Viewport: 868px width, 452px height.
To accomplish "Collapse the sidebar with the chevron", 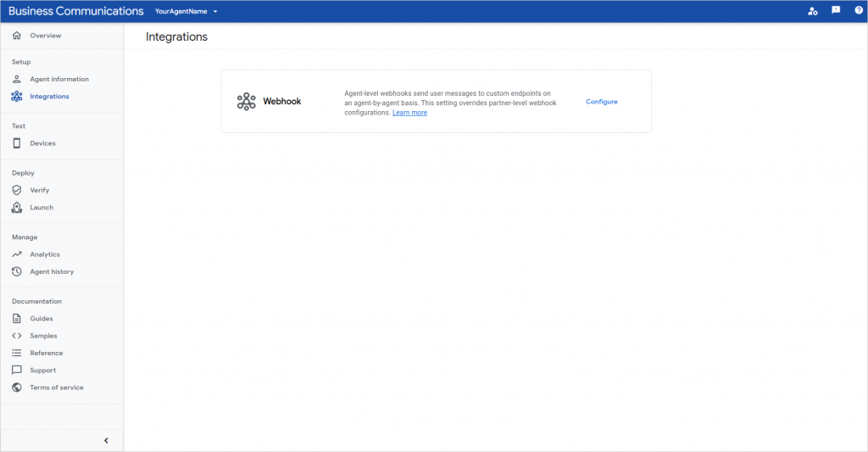I will pos(106,440).
